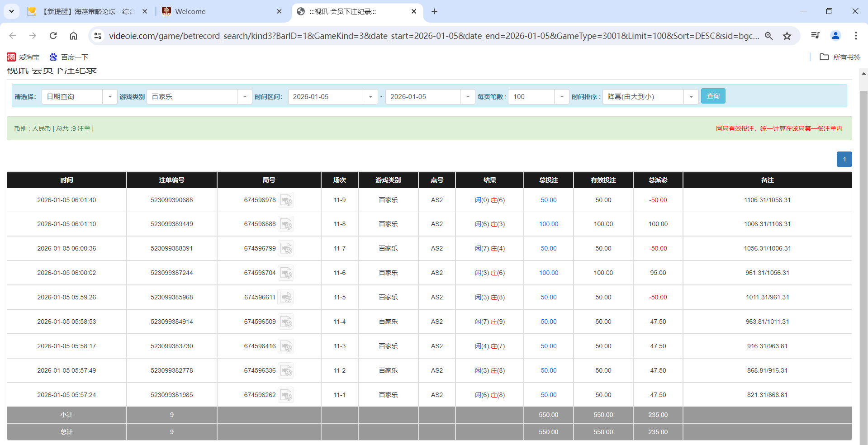Viewport: 868px width, 445px height.
Task: Bookmark this page with the star icon
Action: click(787, 36)
